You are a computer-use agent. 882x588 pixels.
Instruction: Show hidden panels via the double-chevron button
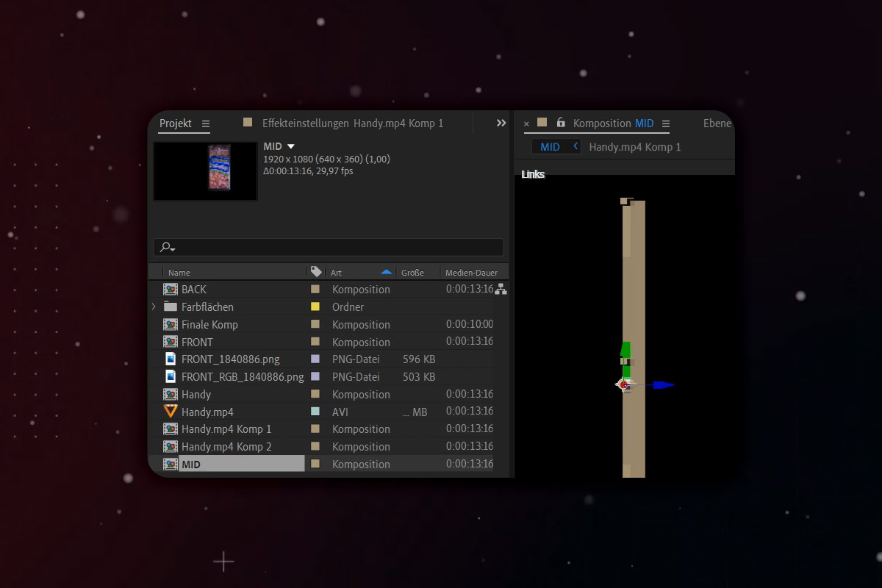(x=501, y=123)
